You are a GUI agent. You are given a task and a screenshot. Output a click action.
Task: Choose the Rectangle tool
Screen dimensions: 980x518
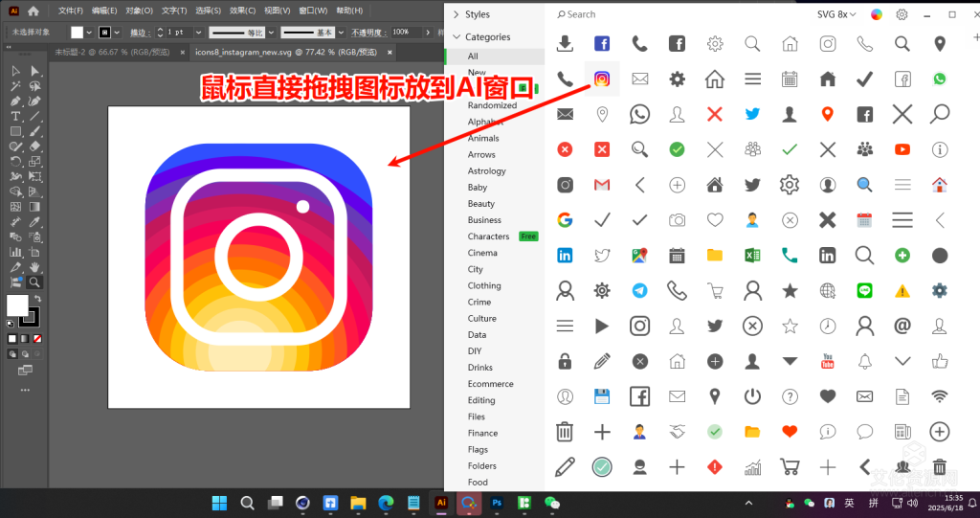(x=15, y=131)
